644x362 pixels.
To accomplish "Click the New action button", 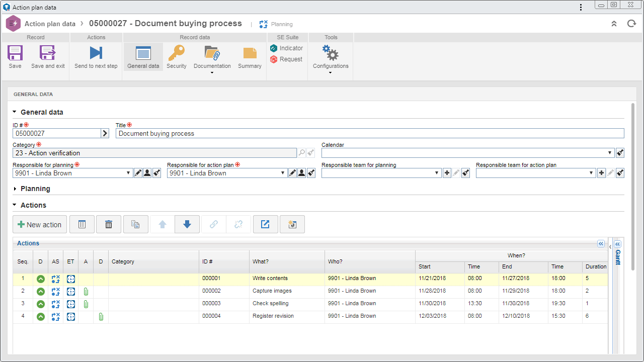I will [40, 224].
